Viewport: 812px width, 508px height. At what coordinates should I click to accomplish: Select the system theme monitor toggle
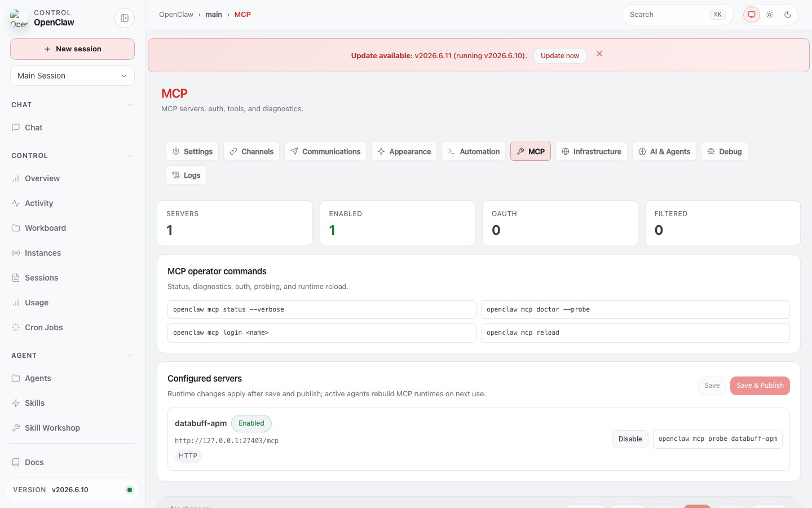click(752, 15)
